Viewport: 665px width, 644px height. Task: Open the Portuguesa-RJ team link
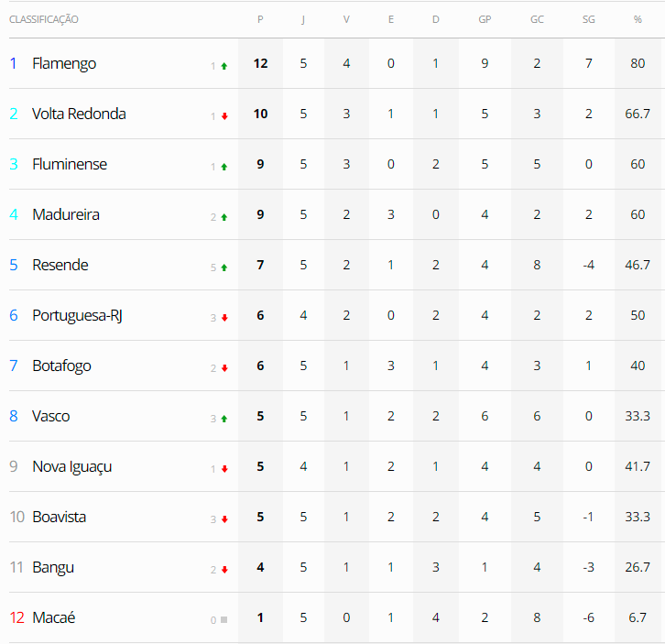tap(77, 315)
